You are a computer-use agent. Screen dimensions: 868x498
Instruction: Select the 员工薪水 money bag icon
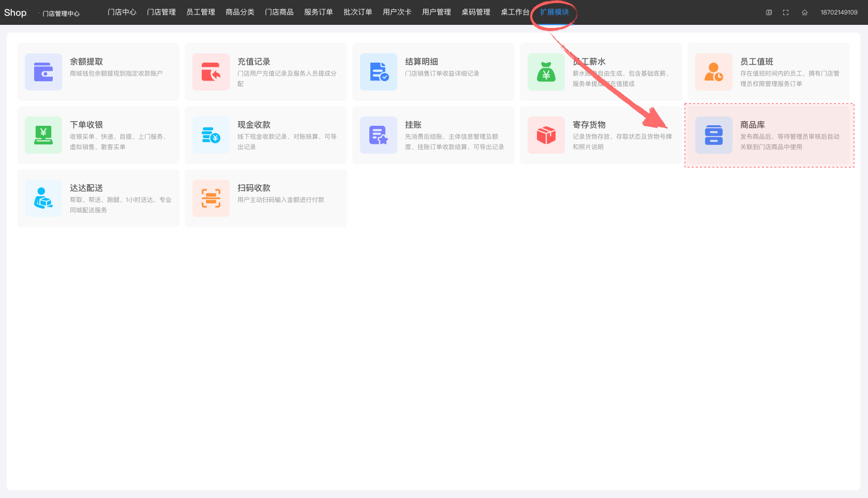tap(546, 72)
